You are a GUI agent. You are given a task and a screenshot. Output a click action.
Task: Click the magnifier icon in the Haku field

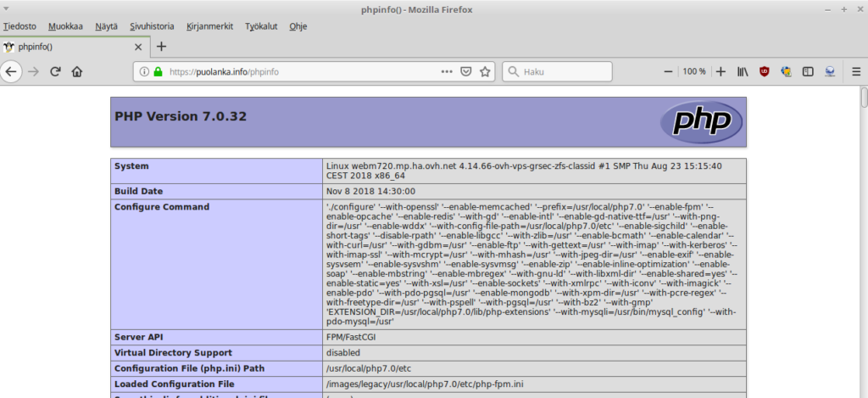[x=513, y=71]
